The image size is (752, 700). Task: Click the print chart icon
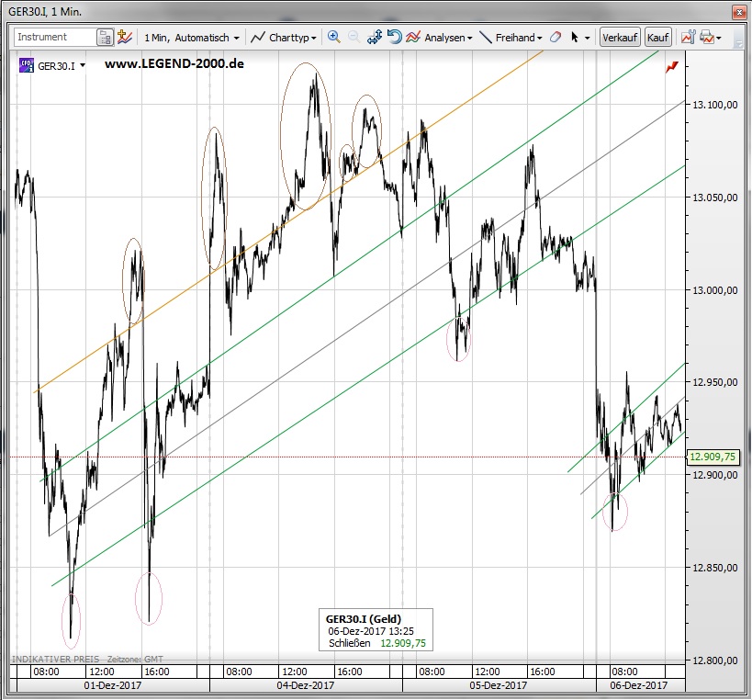click(x=706, y=37)
